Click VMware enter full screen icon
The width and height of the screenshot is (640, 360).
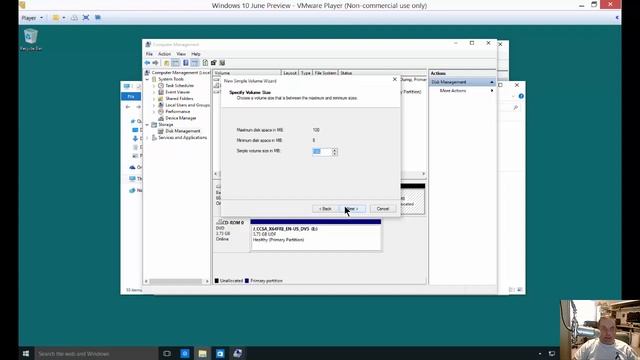click(86, 18)
